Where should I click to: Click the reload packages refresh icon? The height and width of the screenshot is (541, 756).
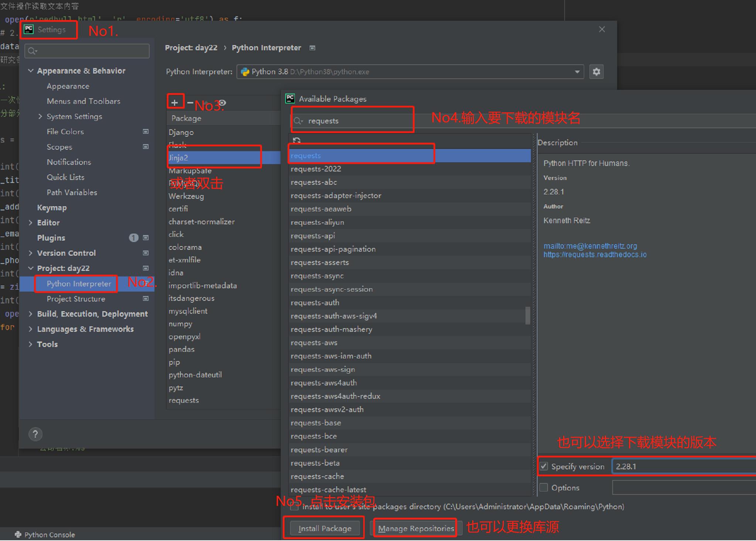pyautogui.click(x=296, y=140)
